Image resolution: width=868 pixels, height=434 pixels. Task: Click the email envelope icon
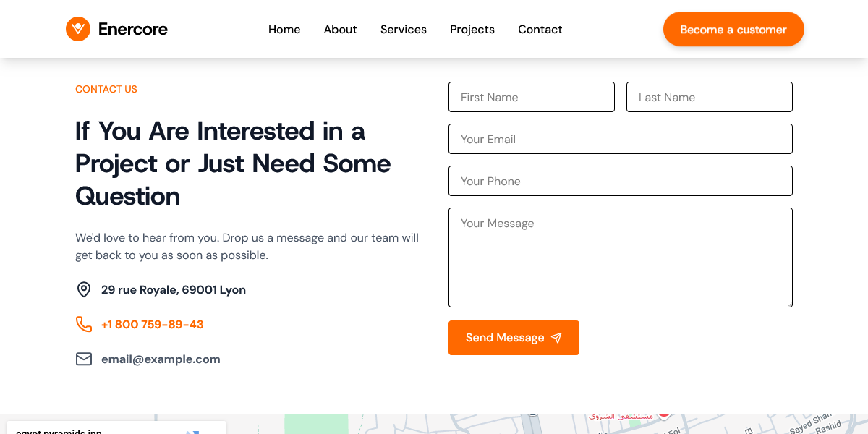84,359
